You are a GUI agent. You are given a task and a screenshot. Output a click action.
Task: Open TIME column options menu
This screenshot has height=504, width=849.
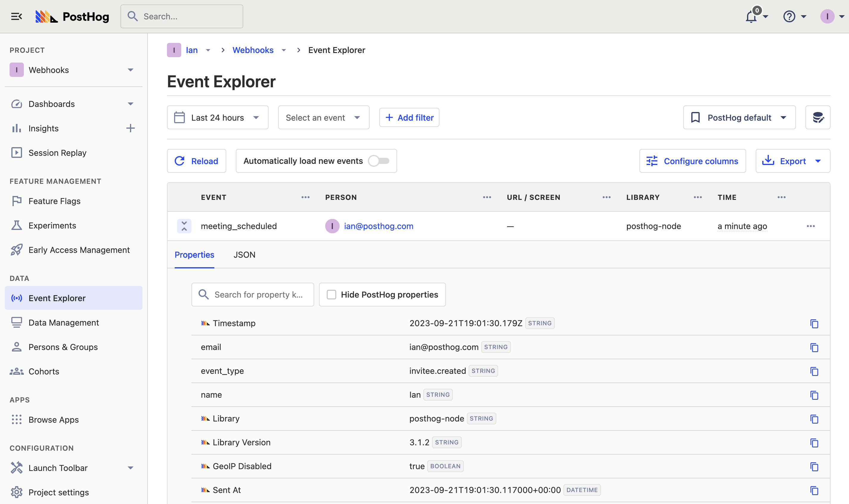(x=781, y=197)
